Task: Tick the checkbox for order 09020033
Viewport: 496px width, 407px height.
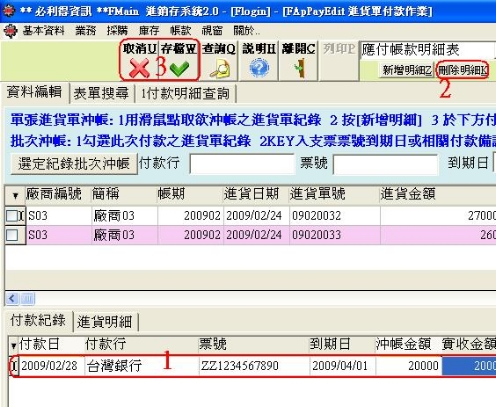Action: coord(12,235)
